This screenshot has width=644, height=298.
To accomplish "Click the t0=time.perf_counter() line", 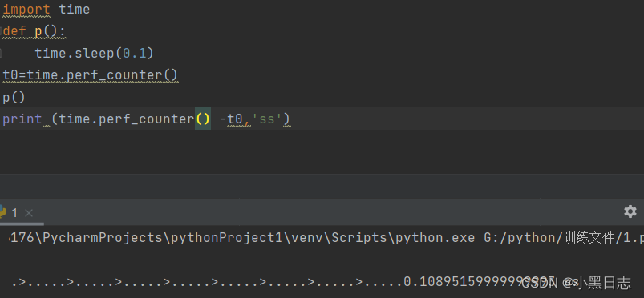I will pos(91,75).
